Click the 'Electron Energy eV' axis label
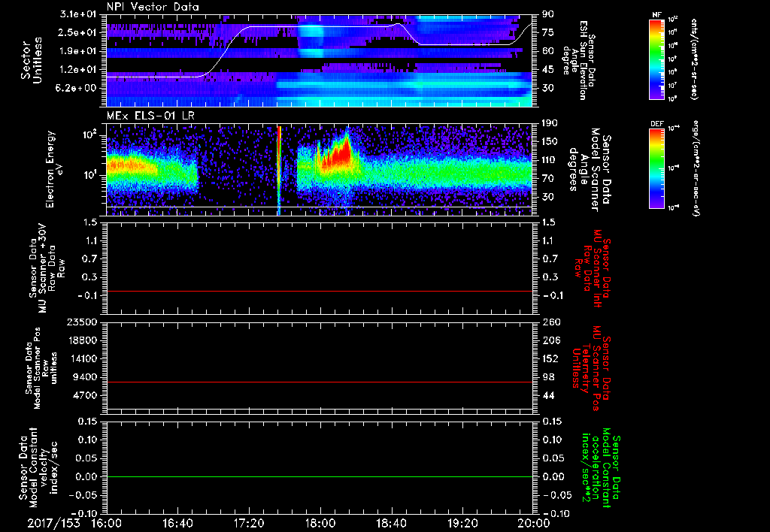770x532 pixels. click(x=55, y=169)
